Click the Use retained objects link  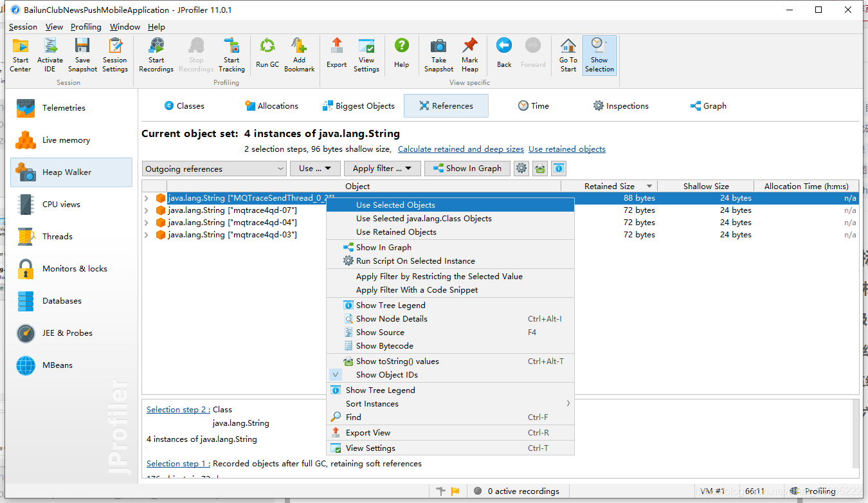click(x=567, y=149)
